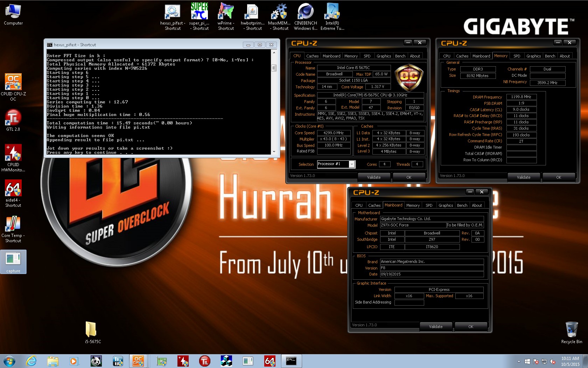Click Validate in CPU tab window
Viewport: 588px width, 368px height.
[x=374, y=177]
